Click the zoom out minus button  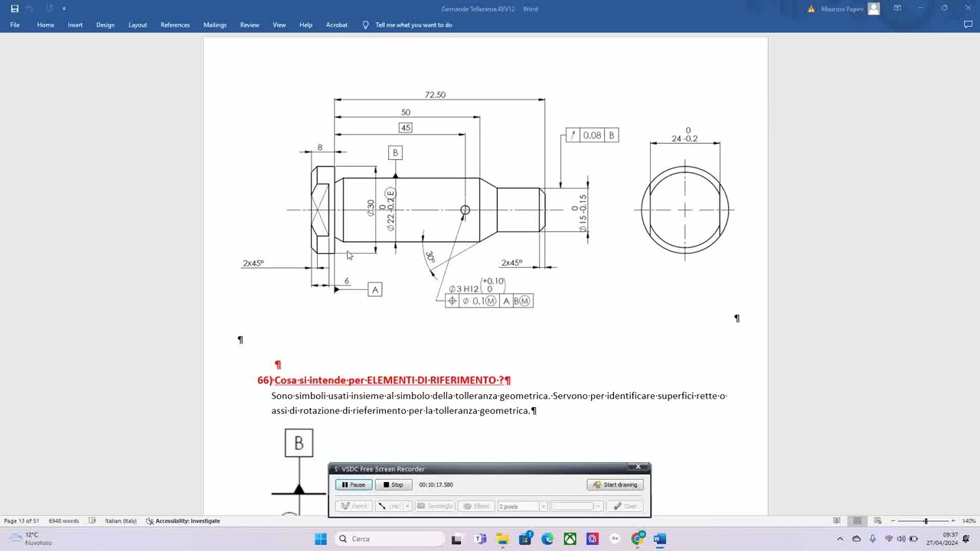(x=893, y=521)
